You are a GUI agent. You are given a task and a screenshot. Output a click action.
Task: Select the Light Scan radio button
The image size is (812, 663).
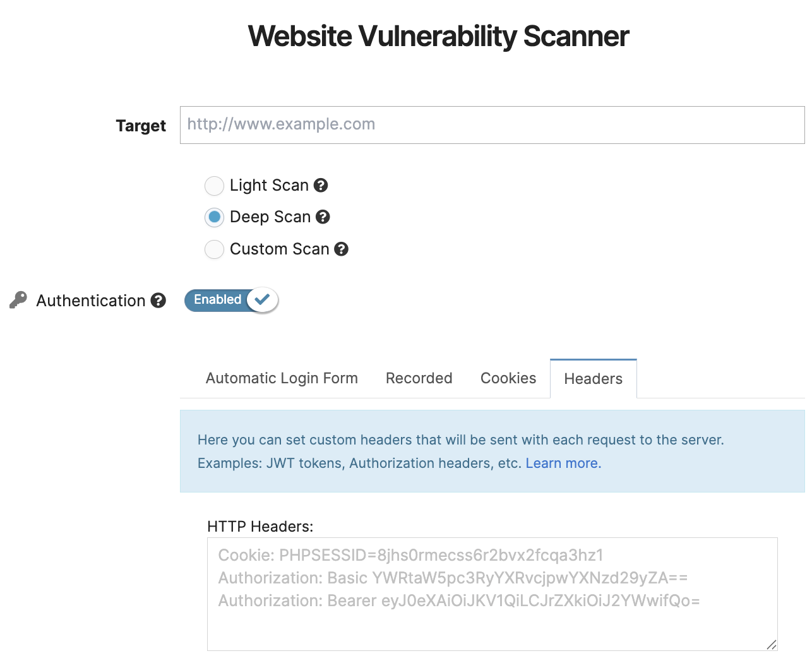click(x=214, y=186)
